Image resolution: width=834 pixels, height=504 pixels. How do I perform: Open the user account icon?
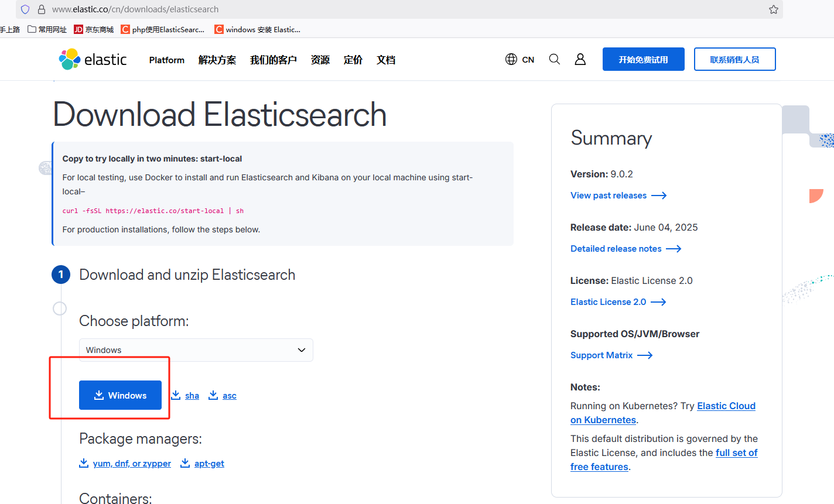click(x=580, y=59)
